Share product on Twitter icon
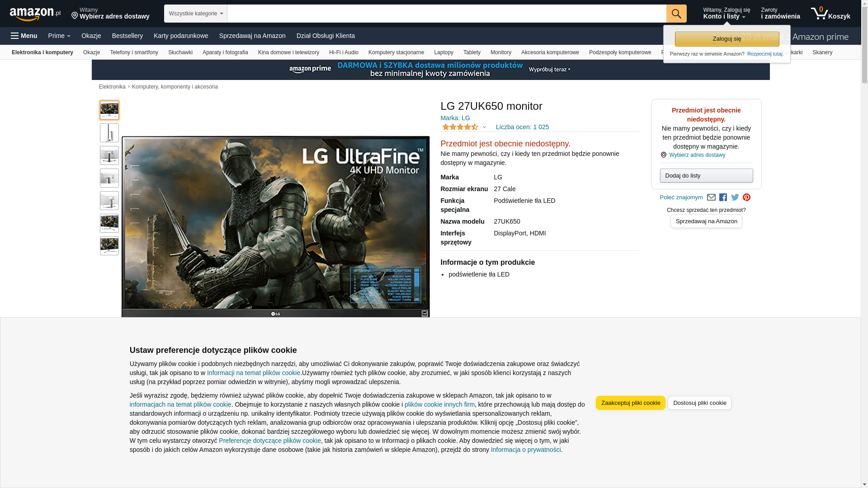The image size is (868, 488). (x=735, y=197)
